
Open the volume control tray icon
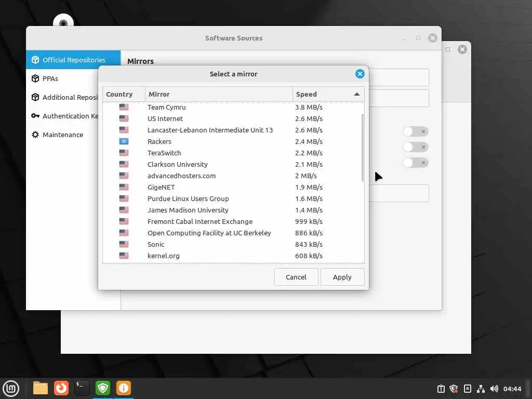(494, 389)
